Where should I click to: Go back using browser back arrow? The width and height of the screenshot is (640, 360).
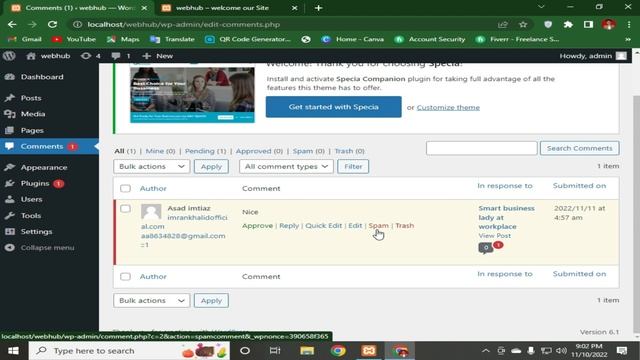coord(12,24)
